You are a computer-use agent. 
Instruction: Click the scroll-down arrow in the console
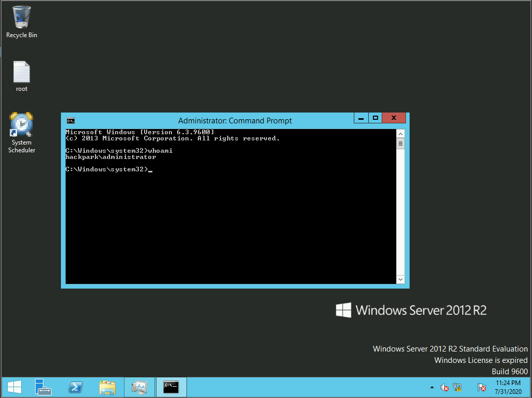point(400,279)
